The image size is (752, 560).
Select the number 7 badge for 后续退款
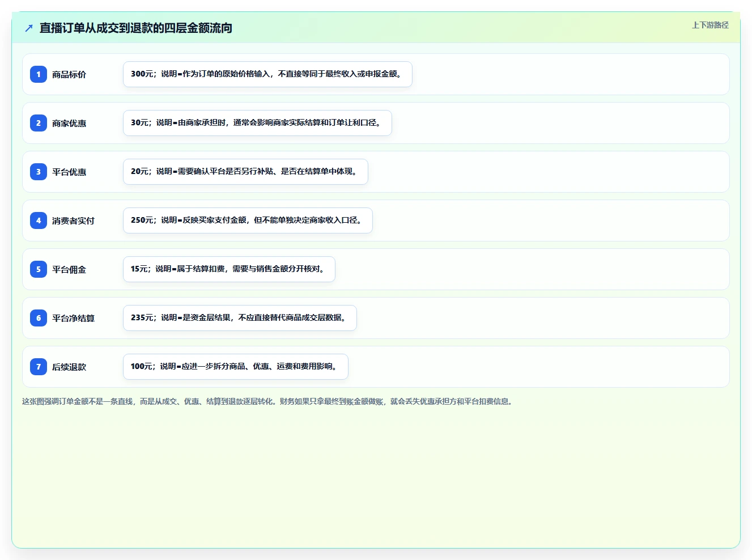pos(39,367)
